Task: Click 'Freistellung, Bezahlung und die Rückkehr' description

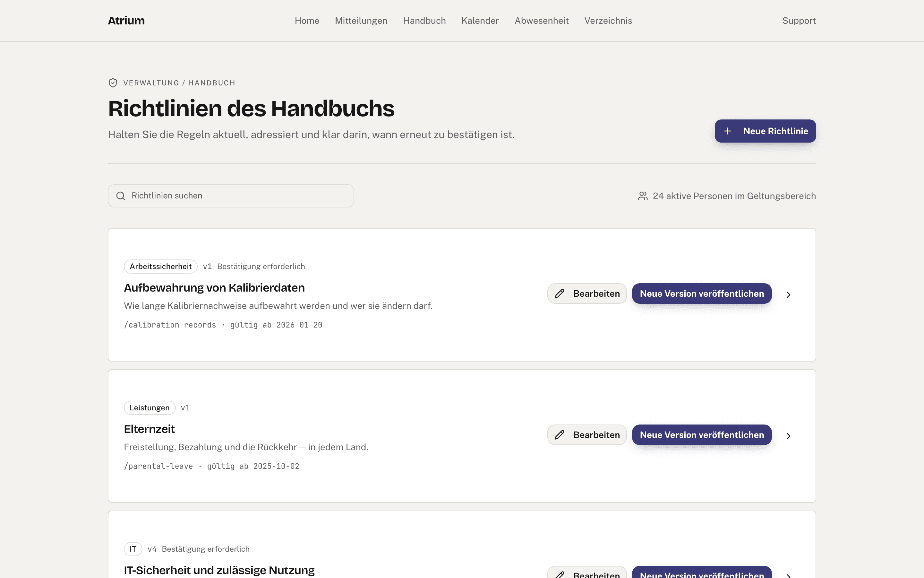Action: click(246, 447)
